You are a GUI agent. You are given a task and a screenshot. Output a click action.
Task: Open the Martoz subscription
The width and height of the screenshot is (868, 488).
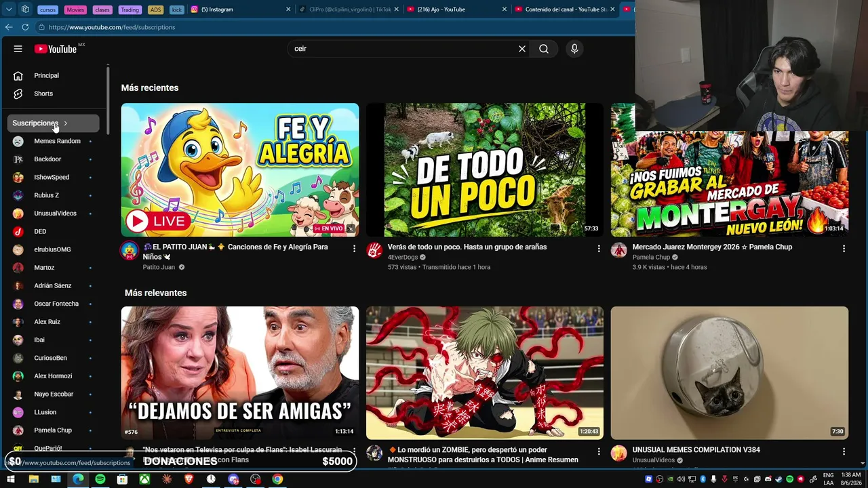(x=54, y=268)
